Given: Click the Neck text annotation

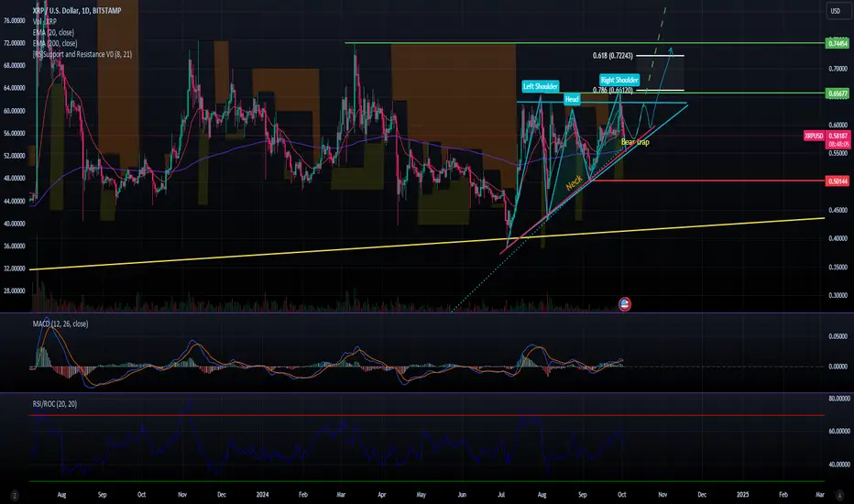Looking at the screenshot, I should coord(574,182).
